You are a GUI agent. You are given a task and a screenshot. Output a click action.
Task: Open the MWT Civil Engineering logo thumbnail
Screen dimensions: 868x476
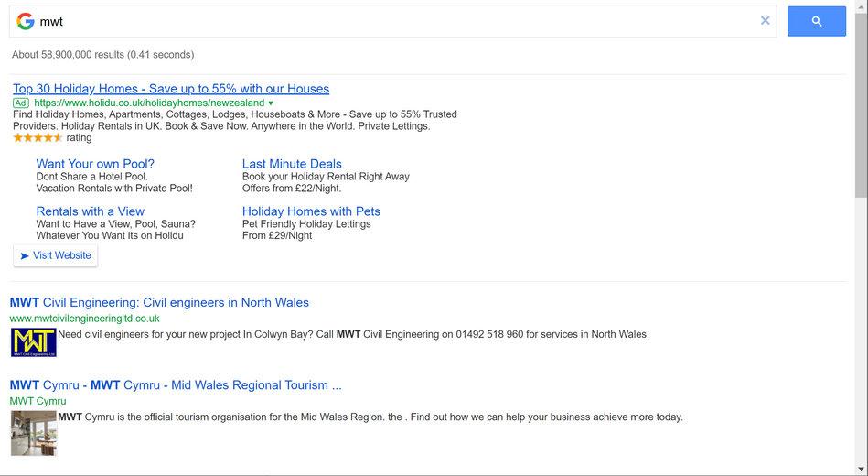34,342
